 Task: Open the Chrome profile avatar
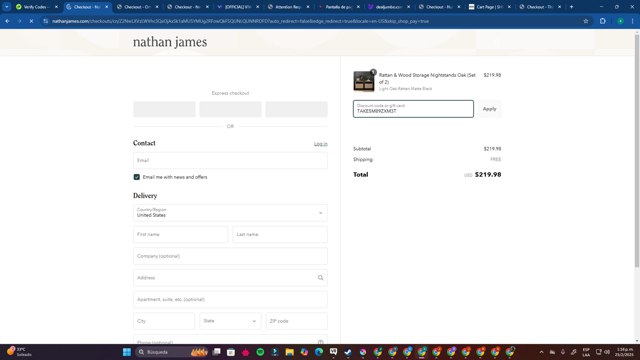tap(620, 21)
